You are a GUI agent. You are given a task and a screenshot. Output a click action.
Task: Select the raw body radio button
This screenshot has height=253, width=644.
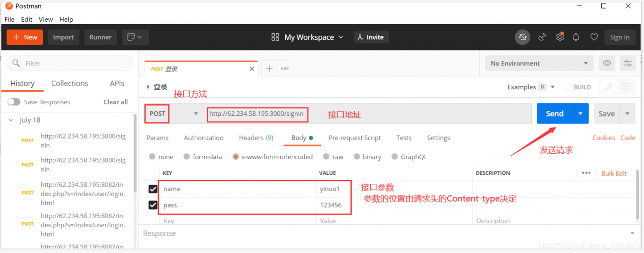pos(327,157)
